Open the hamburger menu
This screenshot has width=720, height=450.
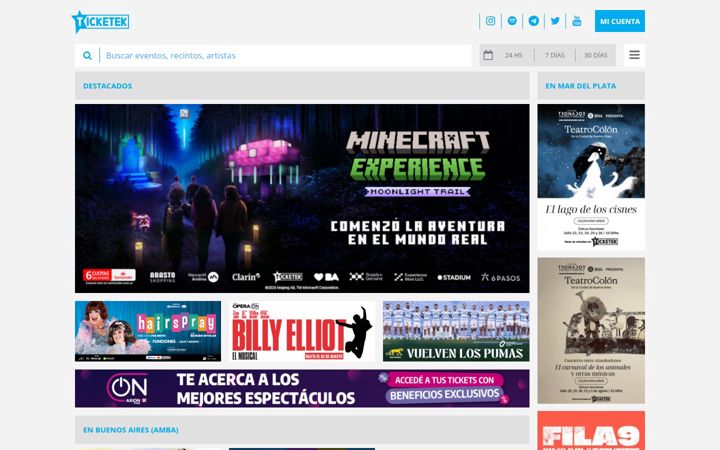[634, 55]
